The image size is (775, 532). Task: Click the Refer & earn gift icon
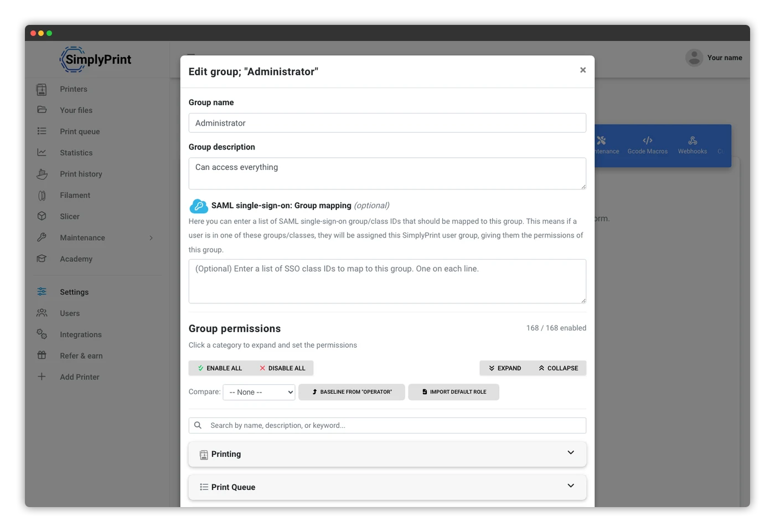pos(42,355)
